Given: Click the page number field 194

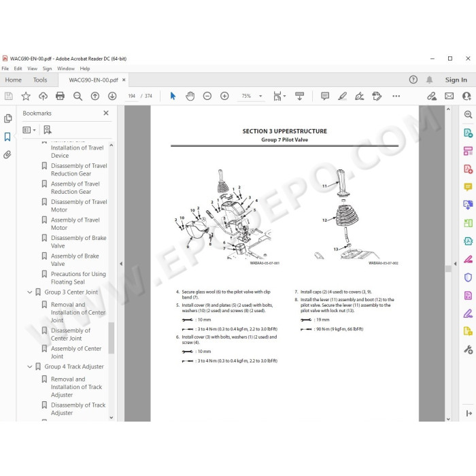Looking at the screenshot, I should [x=131, y=97].
